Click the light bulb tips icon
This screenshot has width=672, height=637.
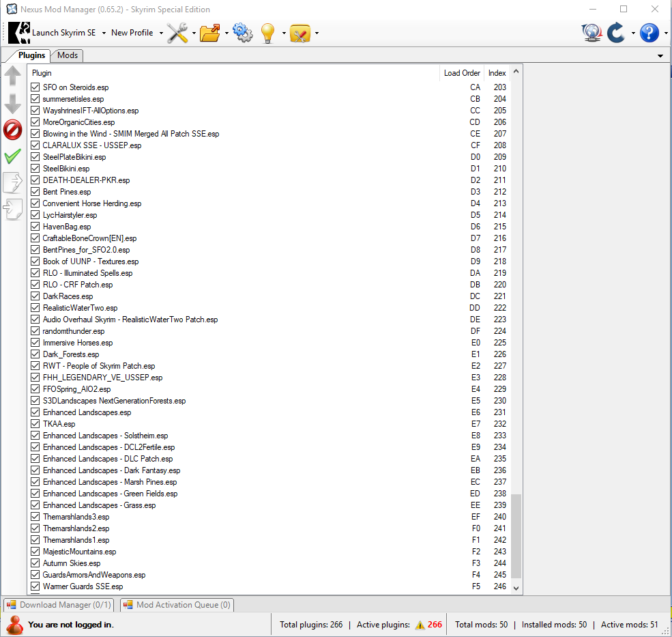(x=267, y=33)
